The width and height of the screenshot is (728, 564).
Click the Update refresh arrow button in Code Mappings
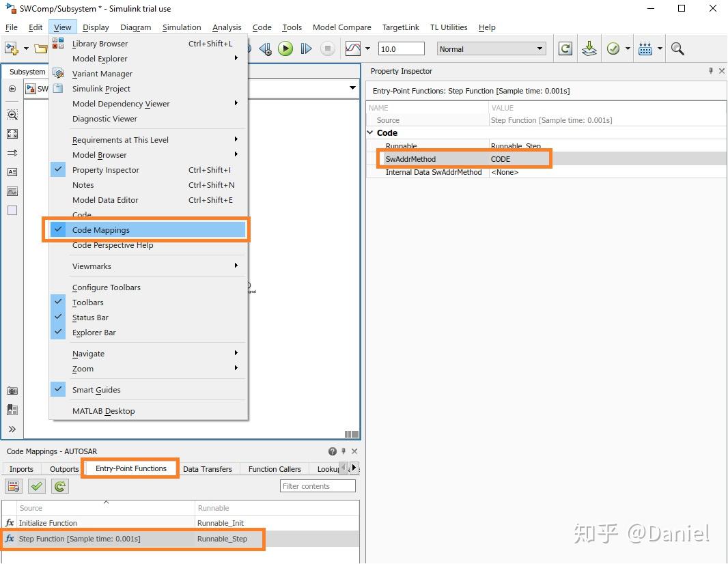(x=60, y=486)
